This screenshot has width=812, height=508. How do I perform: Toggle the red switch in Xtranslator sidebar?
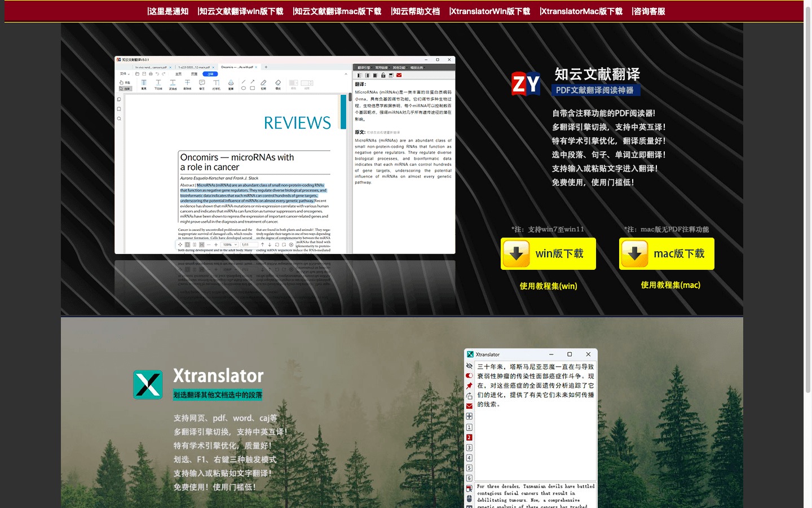pyautogui.click(x=469, y=375)
